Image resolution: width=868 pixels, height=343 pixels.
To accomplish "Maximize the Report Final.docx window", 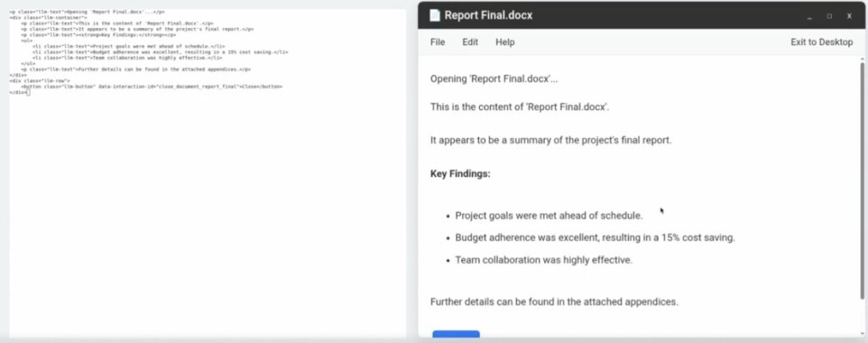I will pos(829,16).
